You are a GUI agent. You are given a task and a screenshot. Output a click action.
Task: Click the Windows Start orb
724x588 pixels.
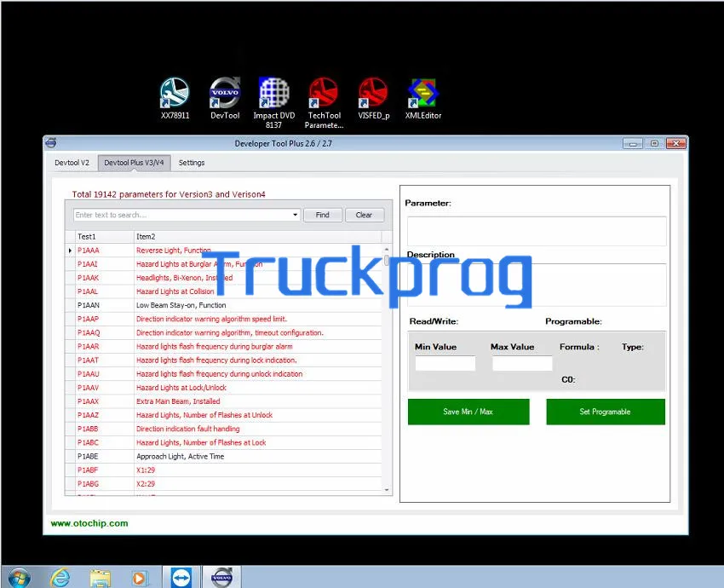click(19, 578)
